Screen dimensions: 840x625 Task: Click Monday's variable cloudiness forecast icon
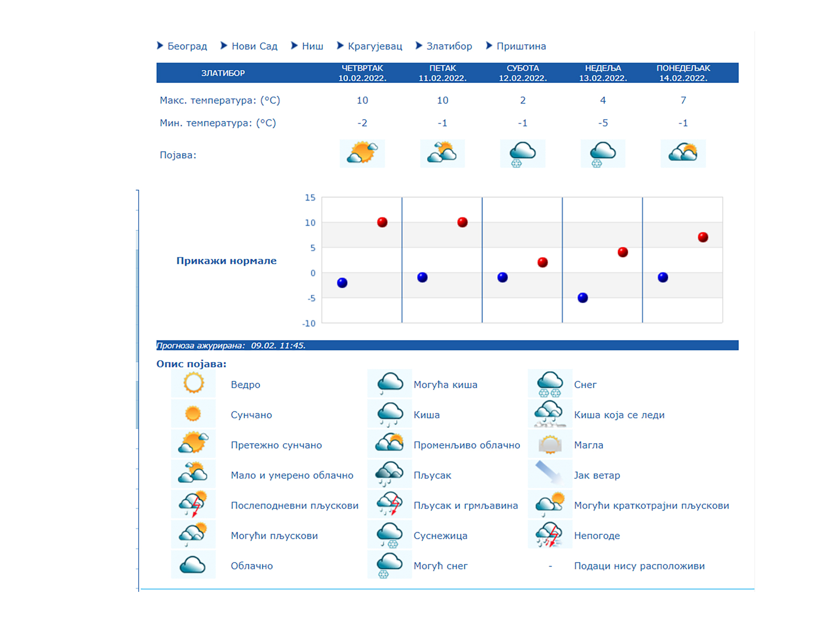point(683,153)
